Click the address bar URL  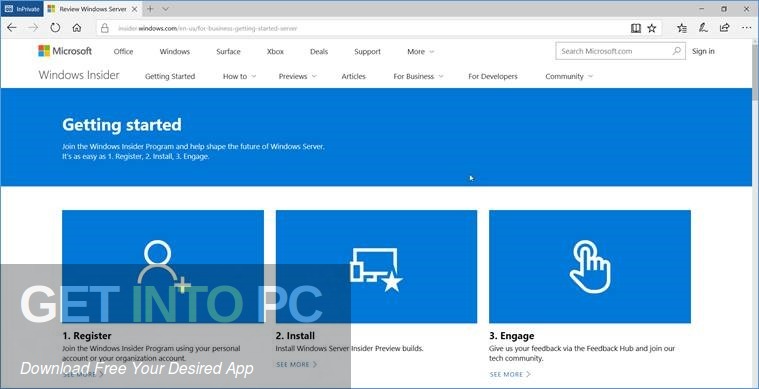pos(208,29)
